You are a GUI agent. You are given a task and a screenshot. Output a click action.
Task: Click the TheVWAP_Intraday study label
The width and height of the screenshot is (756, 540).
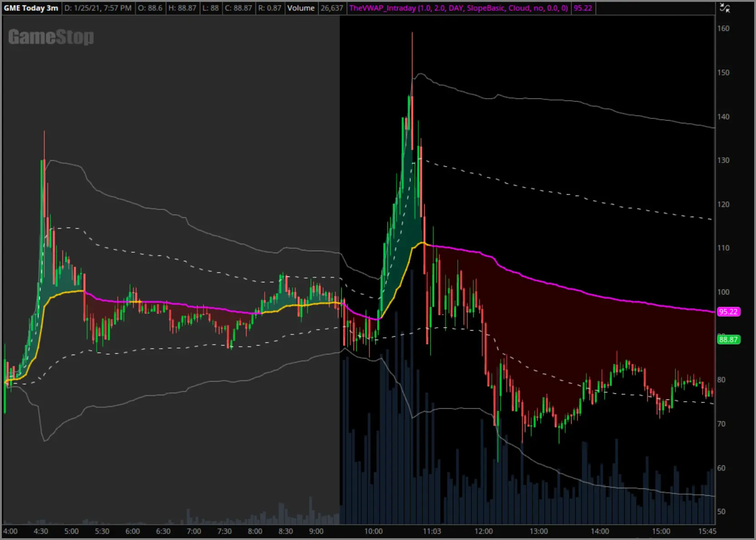458,8
